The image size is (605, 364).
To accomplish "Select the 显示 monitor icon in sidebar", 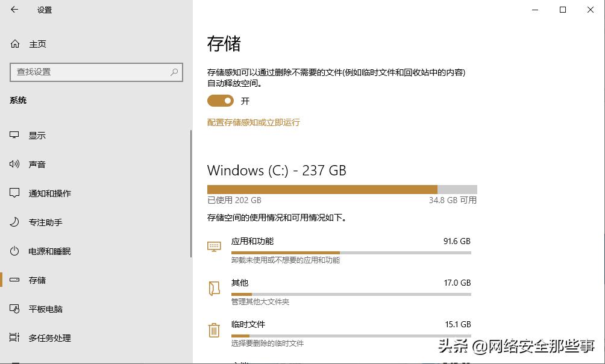I will 14,135.
